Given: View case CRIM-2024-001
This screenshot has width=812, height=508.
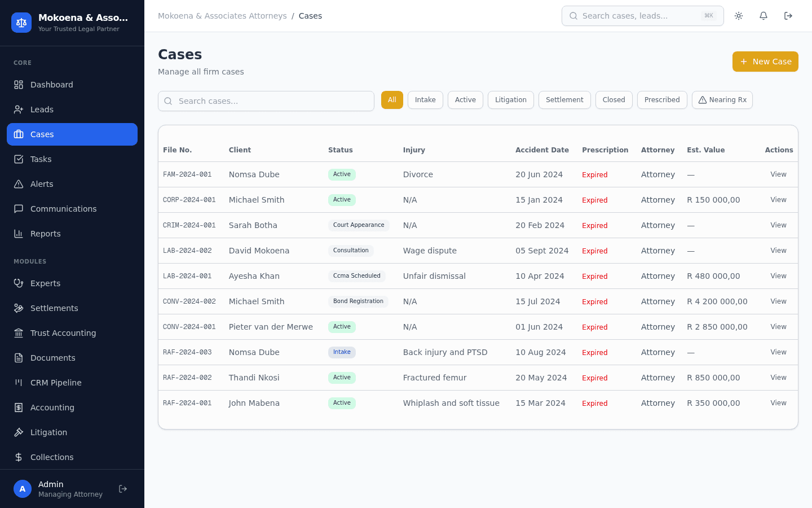Looking at the screenshot, I should (x=778, y=225).
